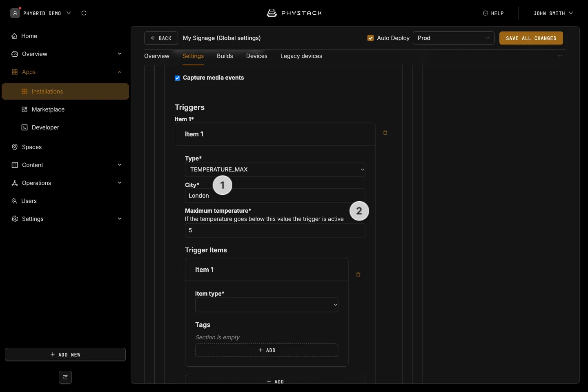The width and height of the screenshot is (588, 392).
Task: Click the Phygrid Demo account avatar icon
Action: [x=15, y=13]
